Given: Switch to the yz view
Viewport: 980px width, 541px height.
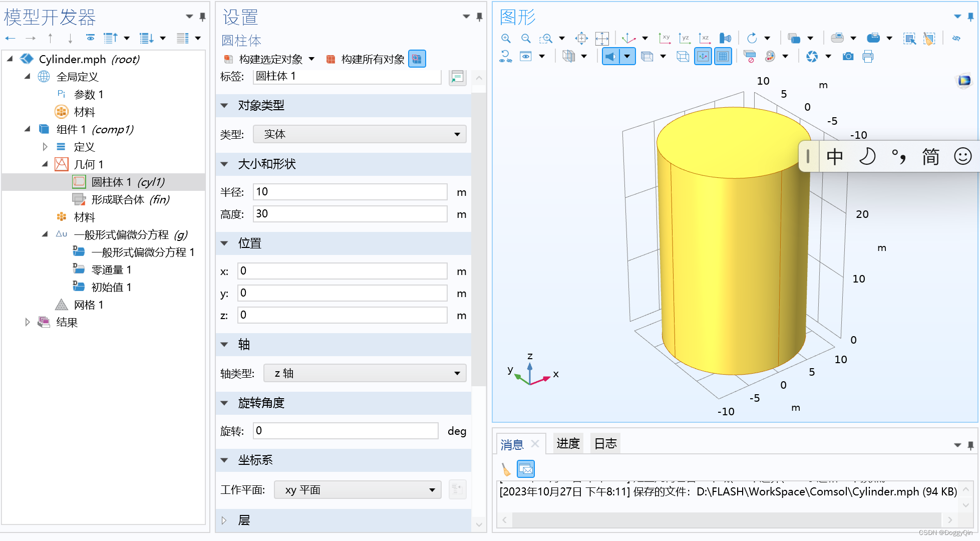Looking at the screenshot, I should [x=684, y=38].
